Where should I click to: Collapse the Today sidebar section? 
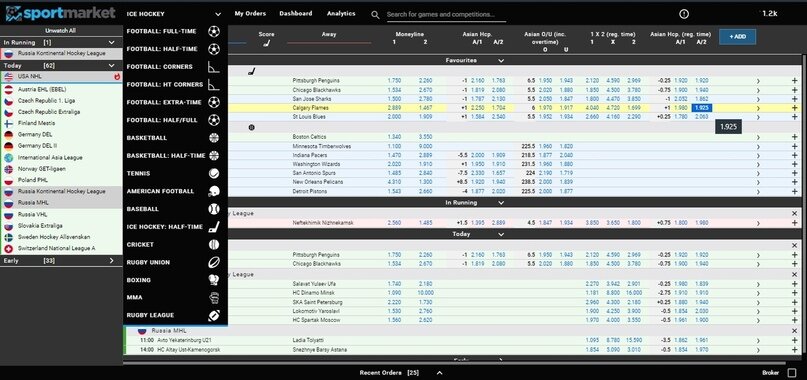point(111,66)
